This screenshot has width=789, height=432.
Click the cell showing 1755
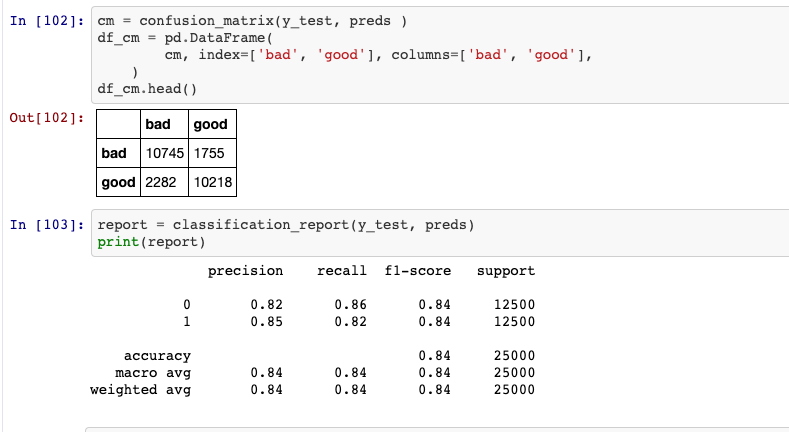click(x=212, y=153)
